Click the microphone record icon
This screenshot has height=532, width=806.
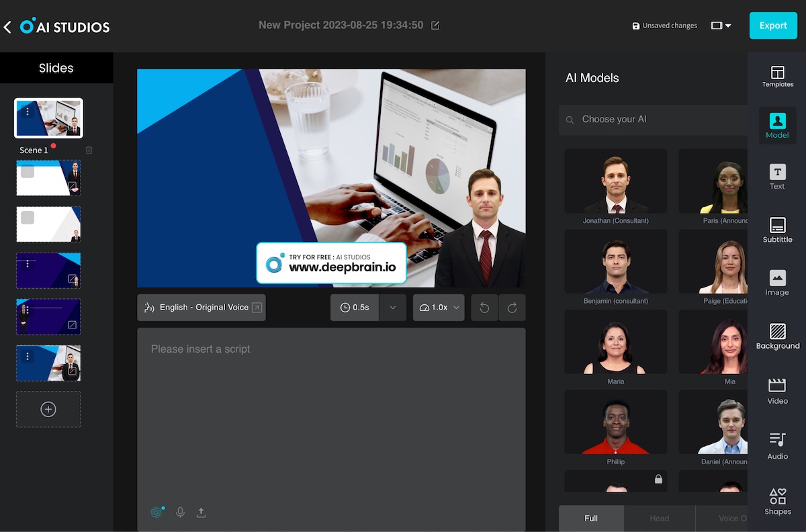click(x=180, y=513)
